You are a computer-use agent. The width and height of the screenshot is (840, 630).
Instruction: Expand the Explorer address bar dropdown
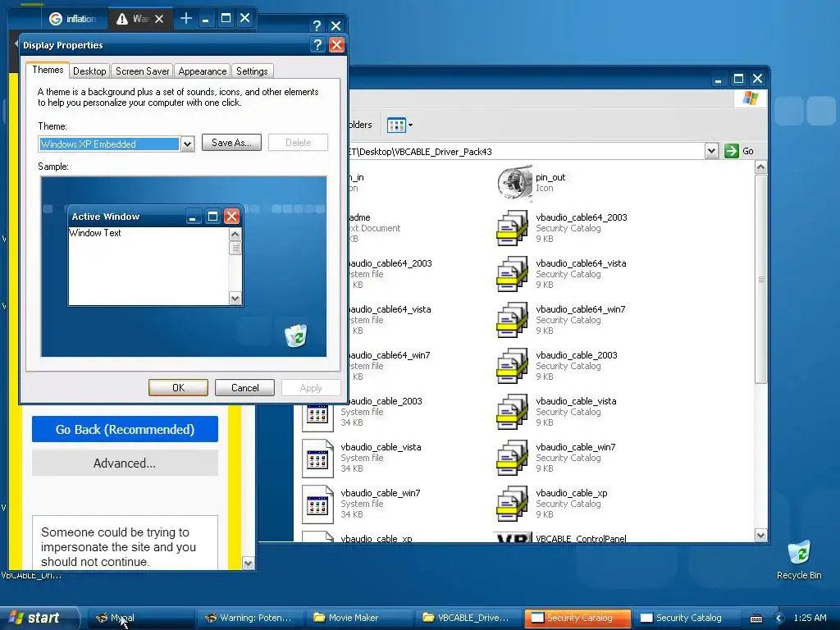[x=711, y=151]
